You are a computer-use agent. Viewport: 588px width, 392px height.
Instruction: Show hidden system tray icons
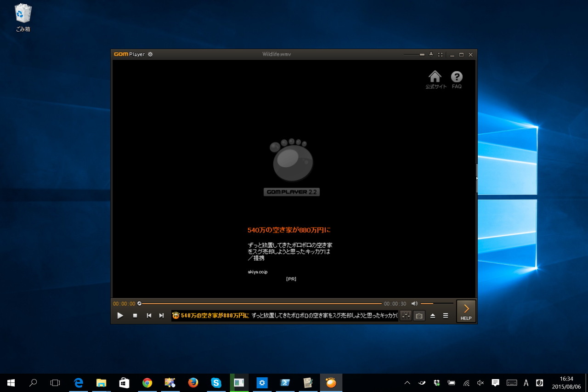coord(407,383)
